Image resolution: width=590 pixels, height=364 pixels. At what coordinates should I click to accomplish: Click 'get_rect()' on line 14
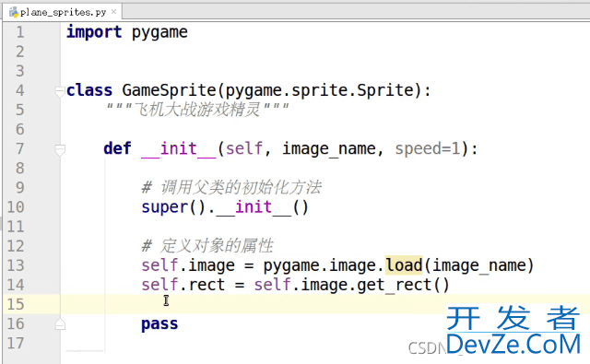404,286
